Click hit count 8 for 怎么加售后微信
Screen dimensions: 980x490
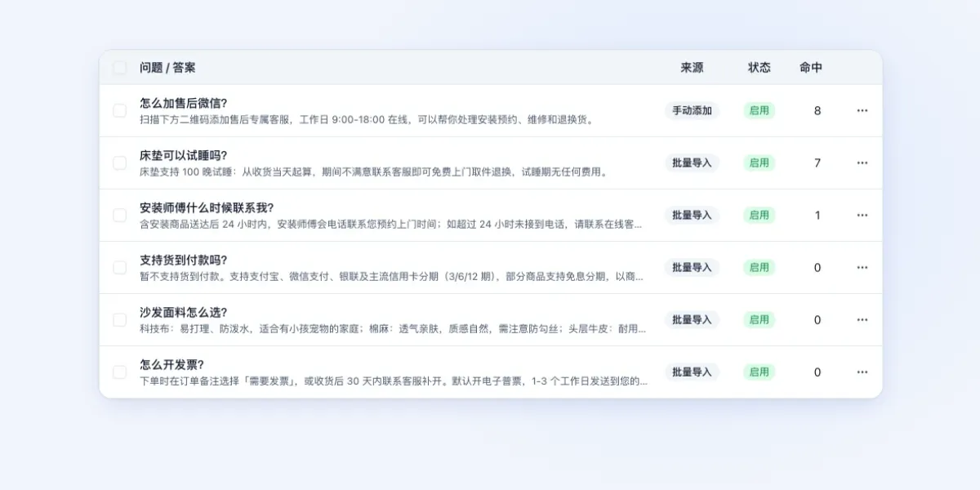click(x=817, y=110)
